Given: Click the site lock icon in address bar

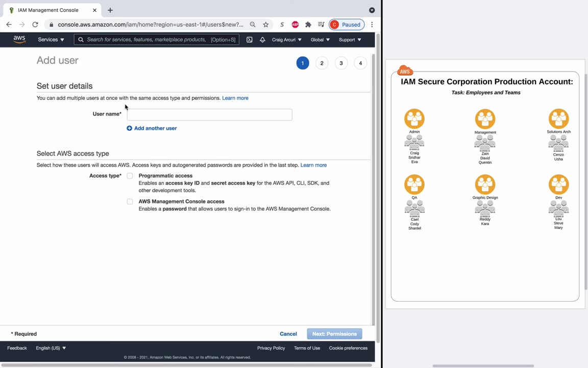Looking at the screenshot, I should click(52, 25).
